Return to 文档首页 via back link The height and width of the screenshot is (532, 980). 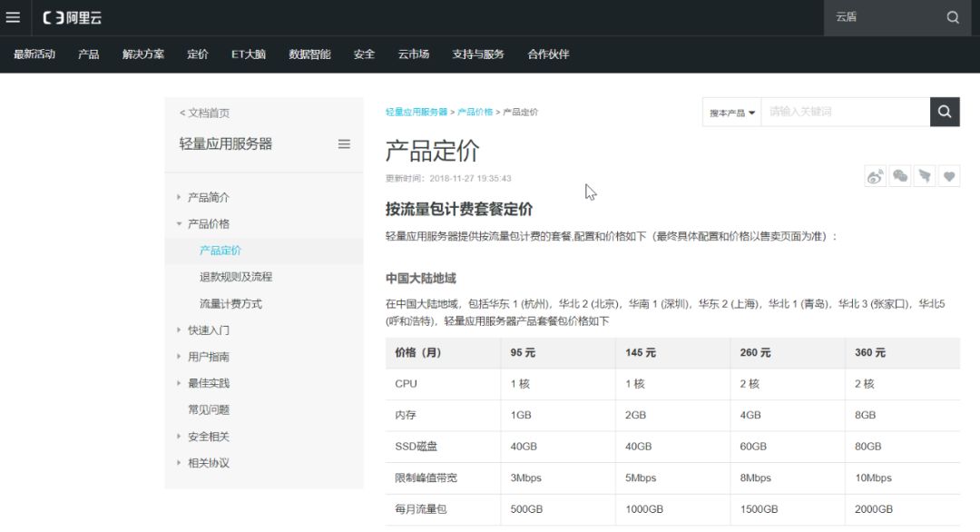point(204,113)
